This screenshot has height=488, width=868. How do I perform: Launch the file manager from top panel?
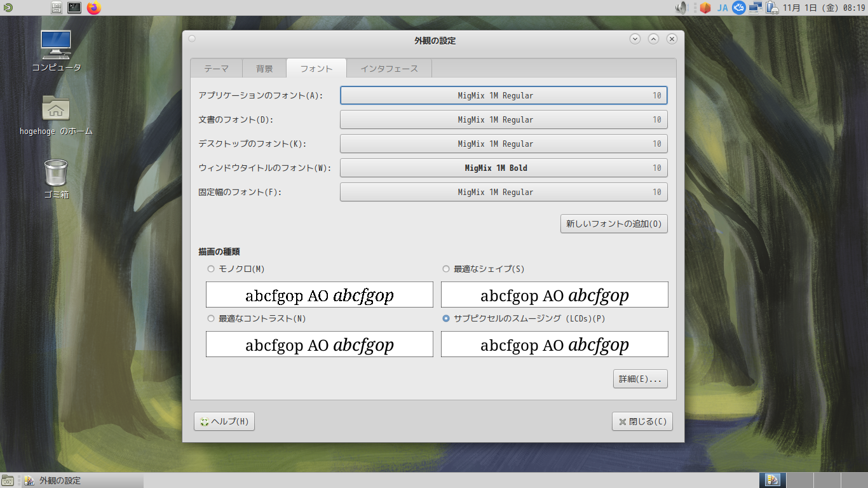(x=57, y=8)
